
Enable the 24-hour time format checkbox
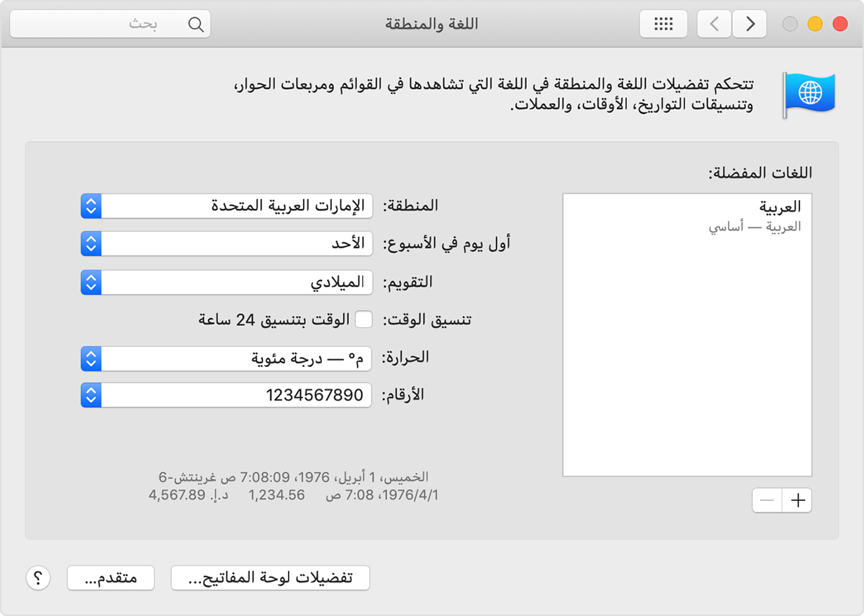(365, 320)
